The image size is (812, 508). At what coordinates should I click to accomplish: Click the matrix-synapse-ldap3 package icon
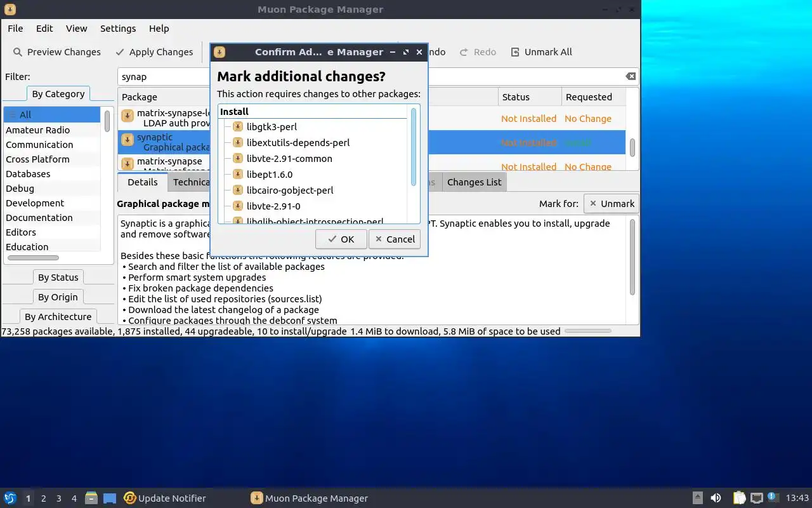click(x=128, y=116)
